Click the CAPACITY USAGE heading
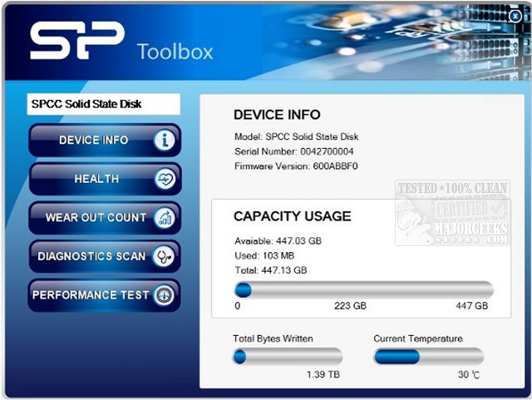Screen dimensions: 532x400 click(x=293, y=216)
